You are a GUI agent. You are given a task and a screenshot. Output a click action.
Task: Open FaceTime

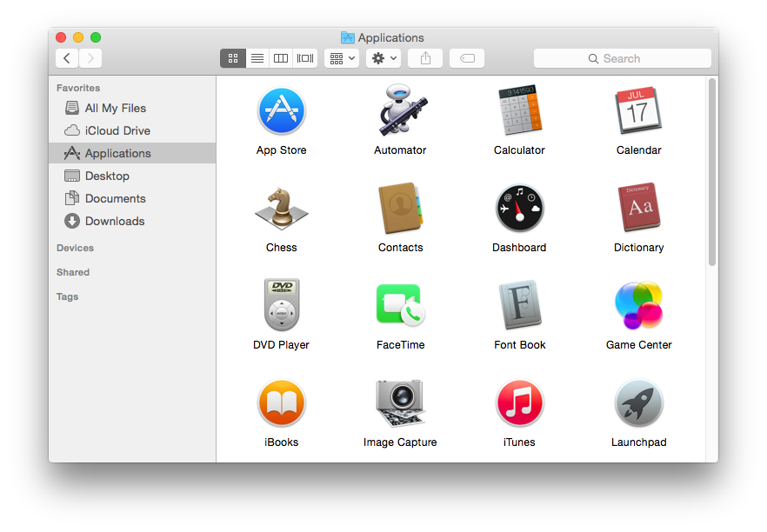pyautogui.click(x=400, y=305)
